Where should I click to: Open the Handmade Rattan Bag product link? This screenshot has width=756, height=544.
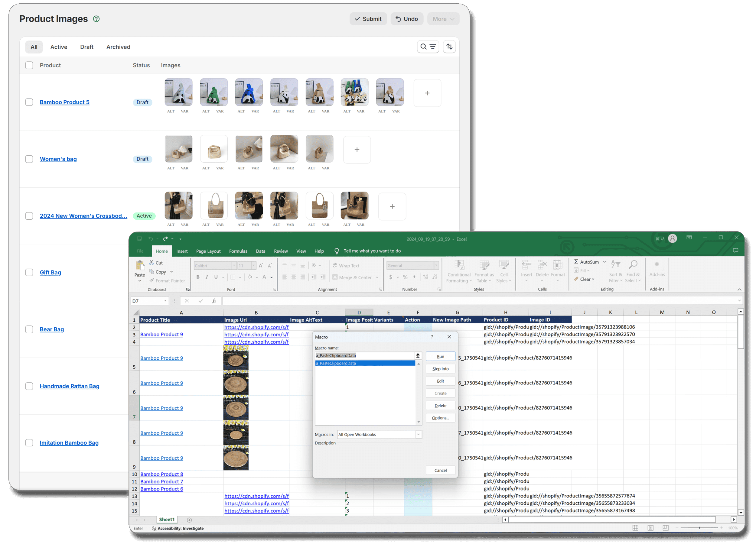point(69,386)
